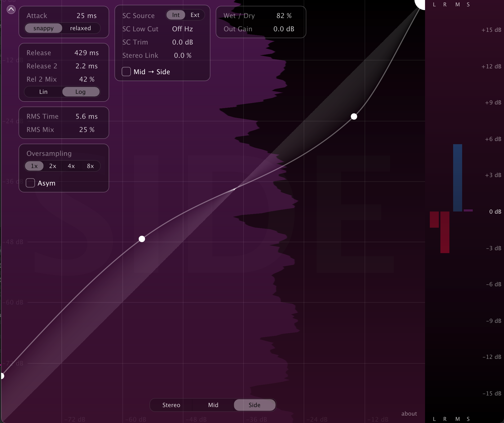Select the lower compression curve node

pyautogui.click(x=142, y=239)
